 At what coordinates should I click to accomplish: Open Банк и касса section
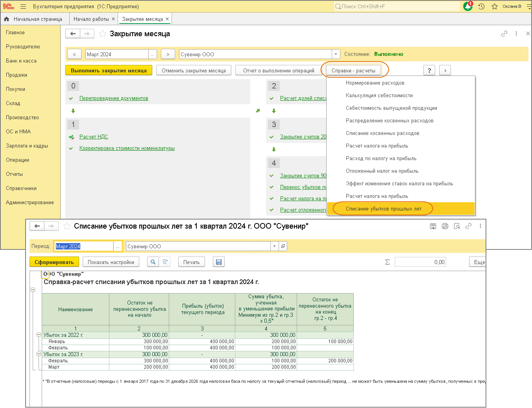[x=21, y=61]
